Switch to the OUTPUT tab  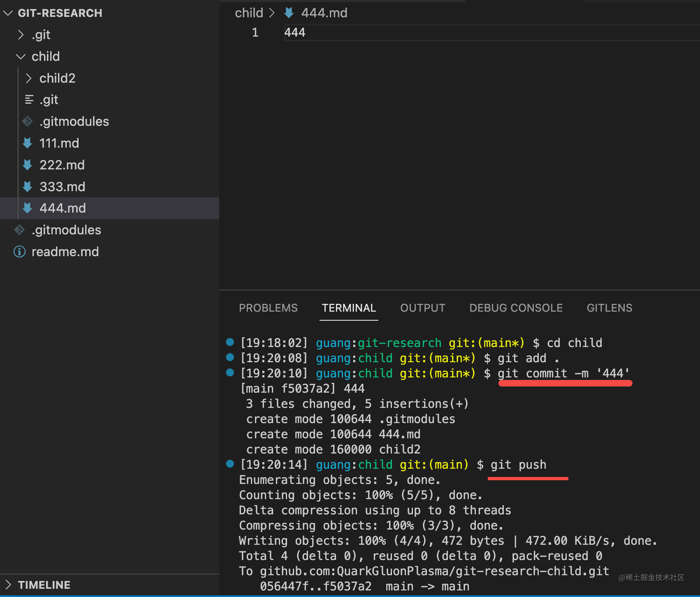[422, 308]
